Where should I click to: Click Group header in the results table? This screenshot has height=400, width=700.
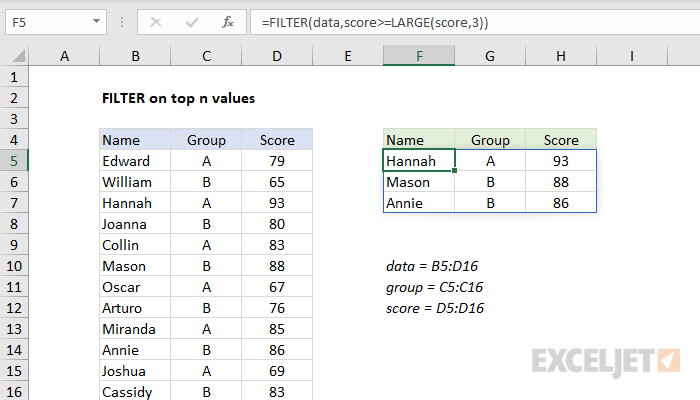(490, 140)
